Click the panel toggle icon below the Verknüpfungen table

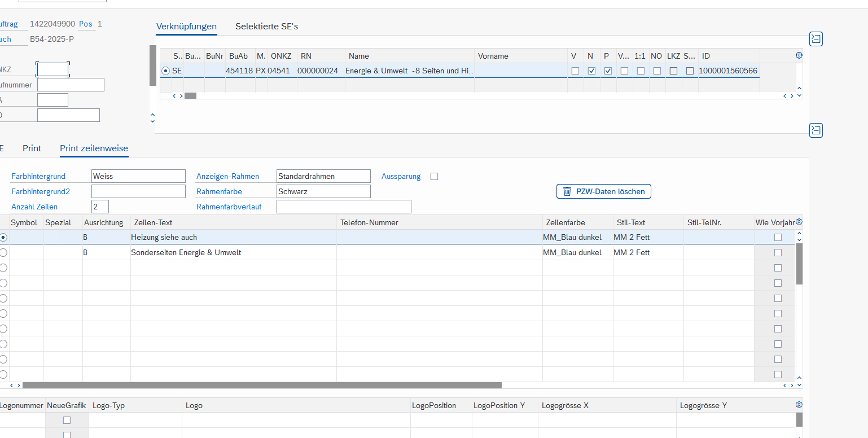tap(816, 130)
